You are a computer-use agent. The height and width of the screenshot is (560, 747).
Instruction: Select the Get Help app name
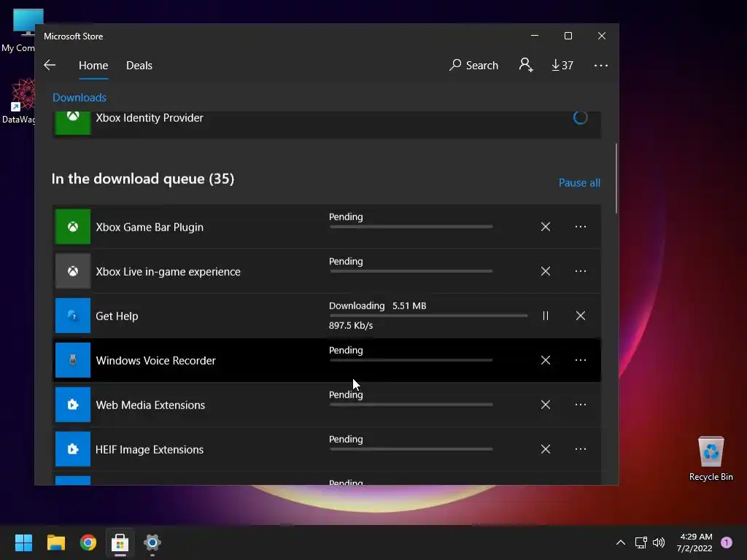point(117,316)
